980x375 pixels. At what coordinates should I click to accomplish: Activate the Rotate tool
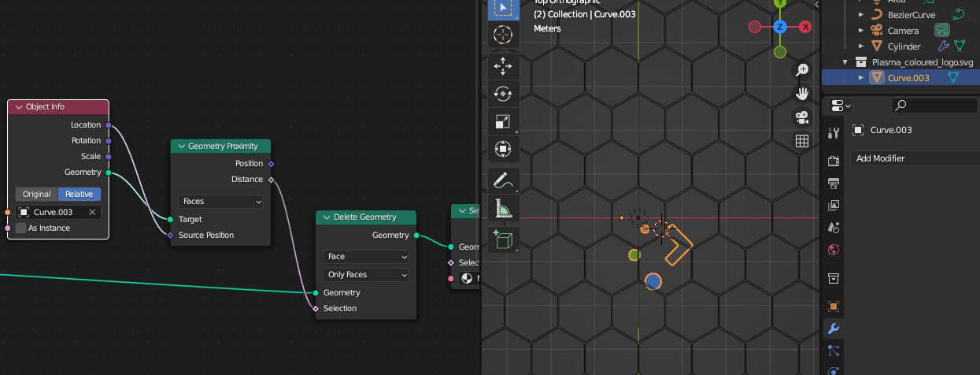coord(502,95)
